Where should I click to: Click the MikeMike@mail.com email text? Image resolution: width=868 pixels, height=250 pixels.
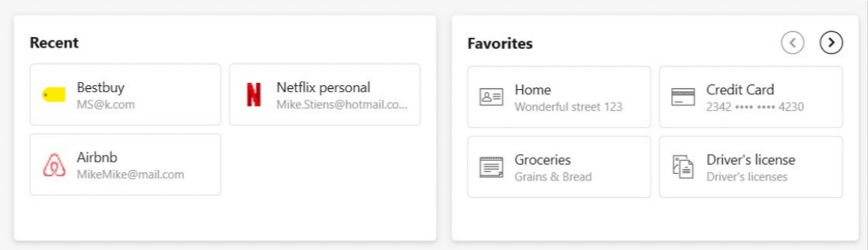pyautogui.click(x=130, y=175)
